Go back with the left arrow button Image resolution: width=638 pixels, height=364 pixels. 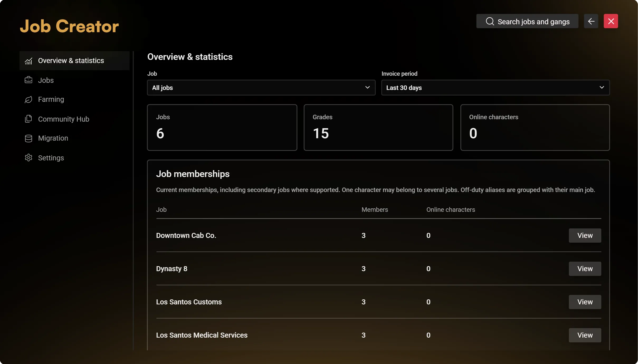tap(591, 21)
